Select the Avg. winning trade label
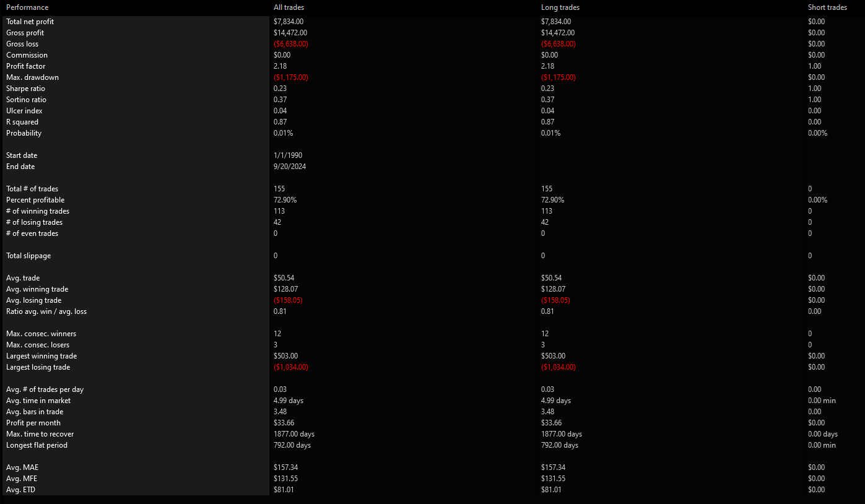This screenshot has width=865, height=504. click(x=37, y=289)
